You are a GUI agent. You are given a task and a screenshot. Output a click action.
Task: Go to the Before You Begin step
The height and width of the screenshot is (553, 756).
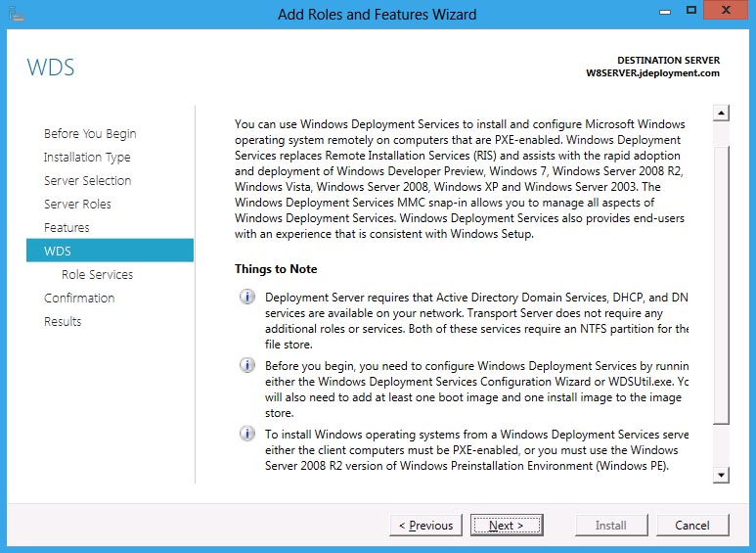tap(90, 134)
